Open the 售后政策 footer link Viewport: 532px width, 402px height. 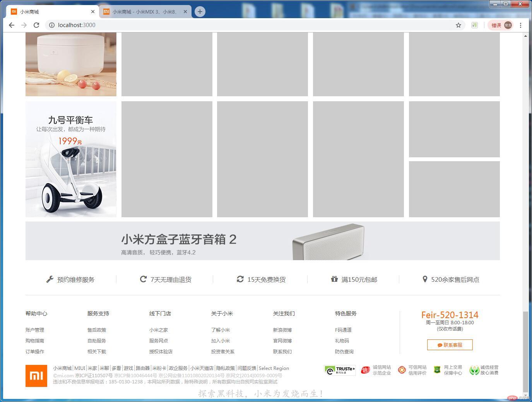pos(97,330)
